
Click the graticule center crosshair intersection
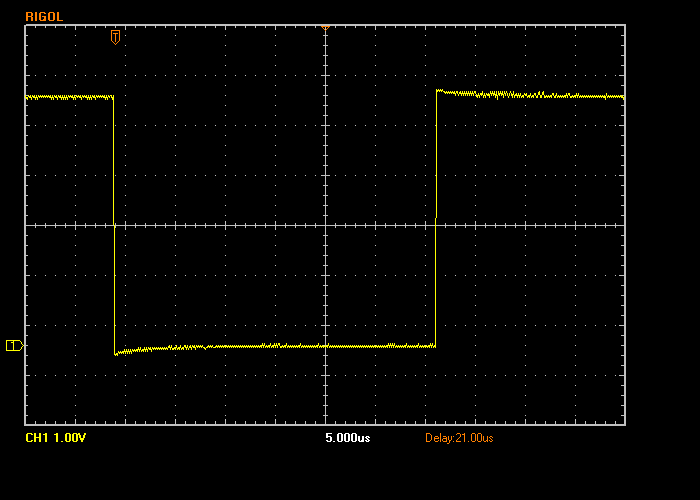point(325,225)
